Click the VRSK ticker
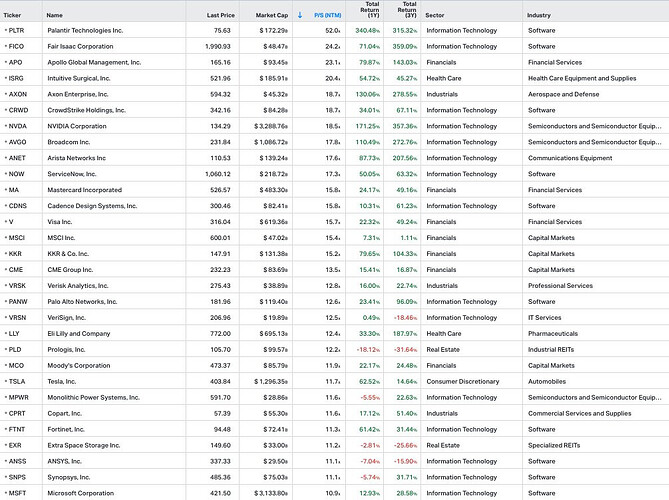669x500 pixels. (17, 286)
